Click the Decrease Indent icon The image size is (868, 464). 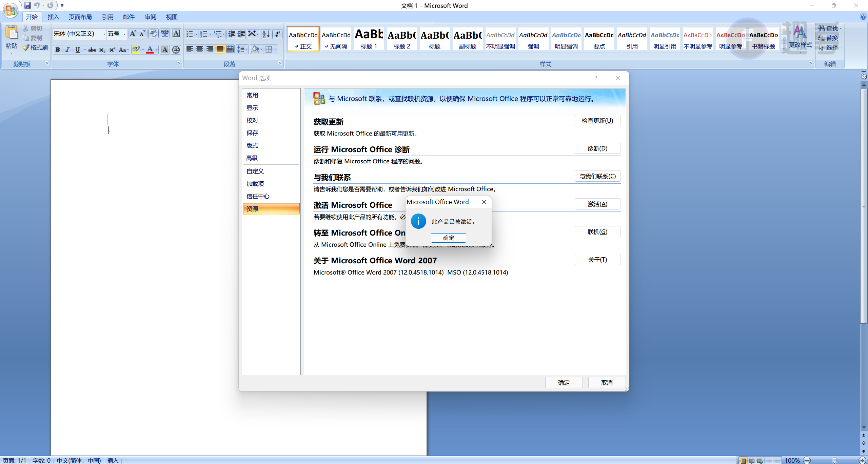click(232, 34)
